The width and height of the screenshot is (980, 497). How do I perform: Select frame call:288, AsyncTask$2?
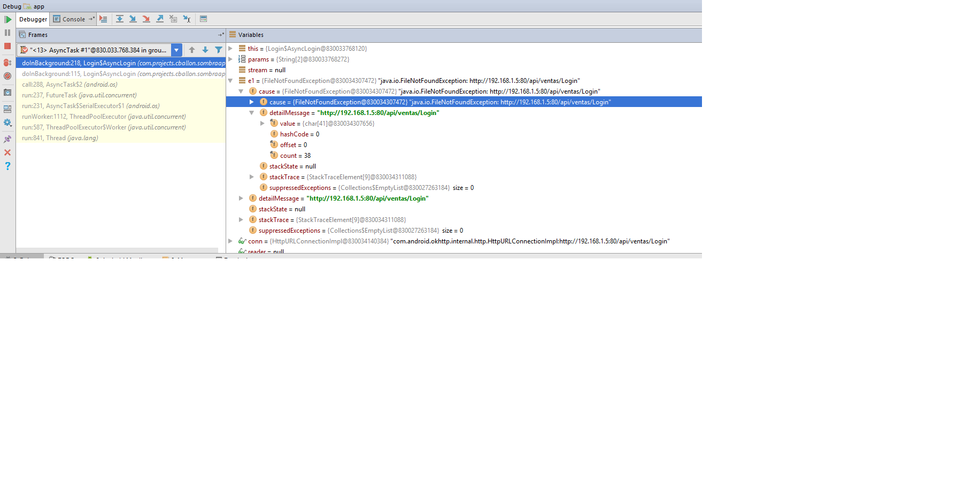pyautogui.click(x=121, y=85)
